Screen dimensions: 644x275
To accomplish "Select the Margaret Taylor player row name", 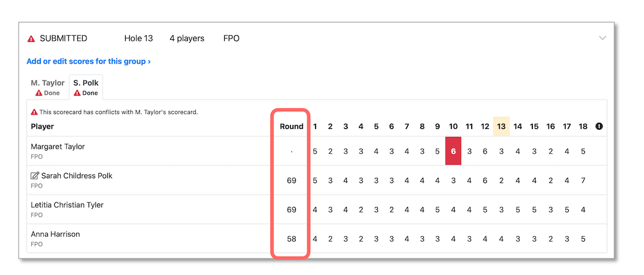I will pos(58,147).
